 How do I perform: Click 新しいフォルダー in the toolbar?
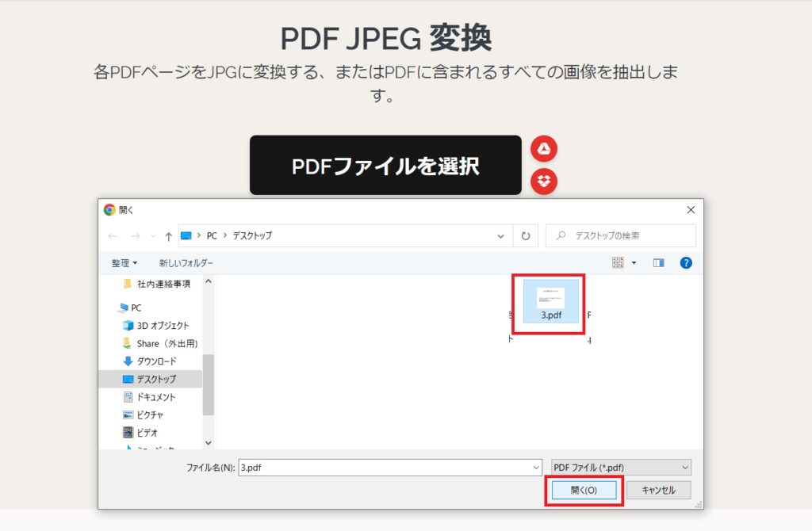pyautogui.click(x=186, y=263)
